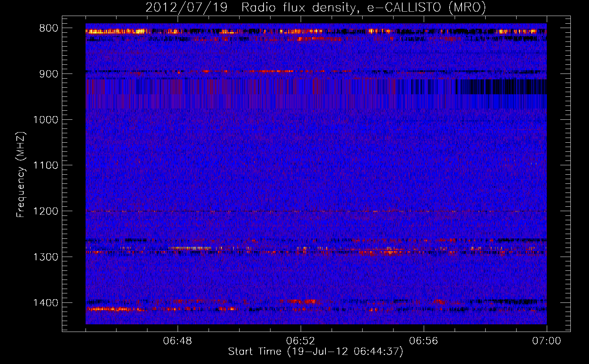
Task: Click the '06:56' time axis label
Action: (424, 341)
